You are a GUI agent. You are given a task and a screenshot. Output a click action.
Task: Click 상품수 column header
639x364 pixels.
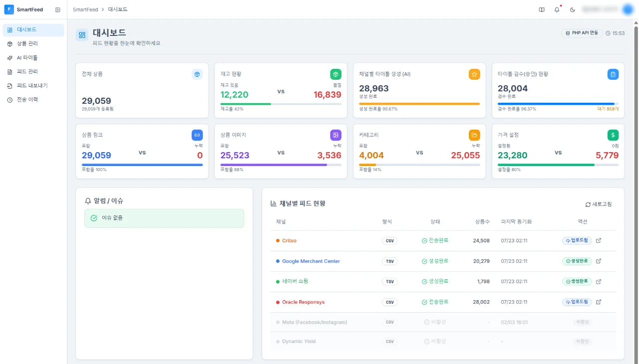click(483, 222)
